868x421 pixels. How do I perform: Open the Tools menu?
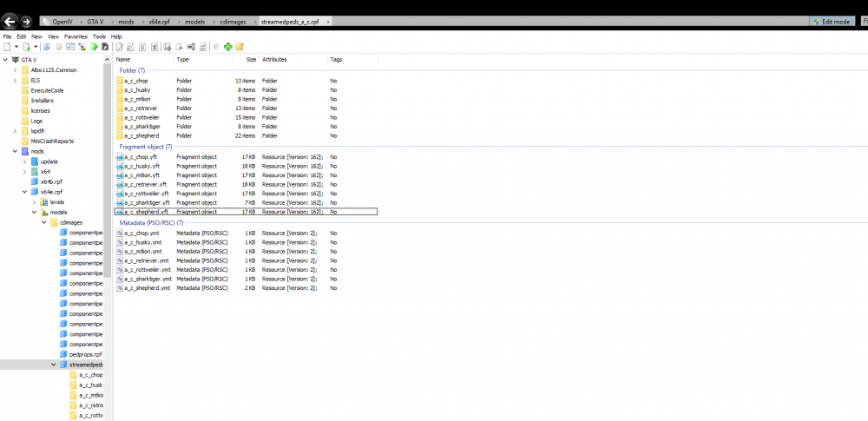(x=99, y=36)
